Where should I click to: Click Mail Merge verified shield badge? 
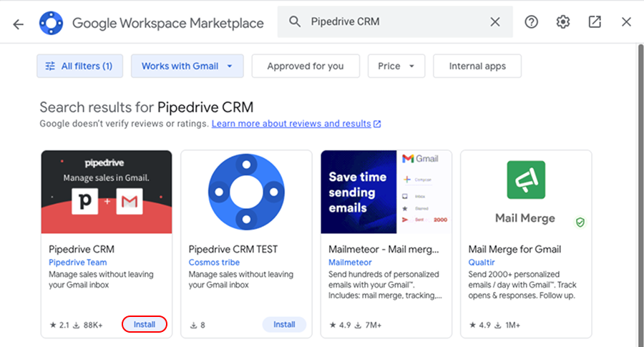(x=580, y=223)
